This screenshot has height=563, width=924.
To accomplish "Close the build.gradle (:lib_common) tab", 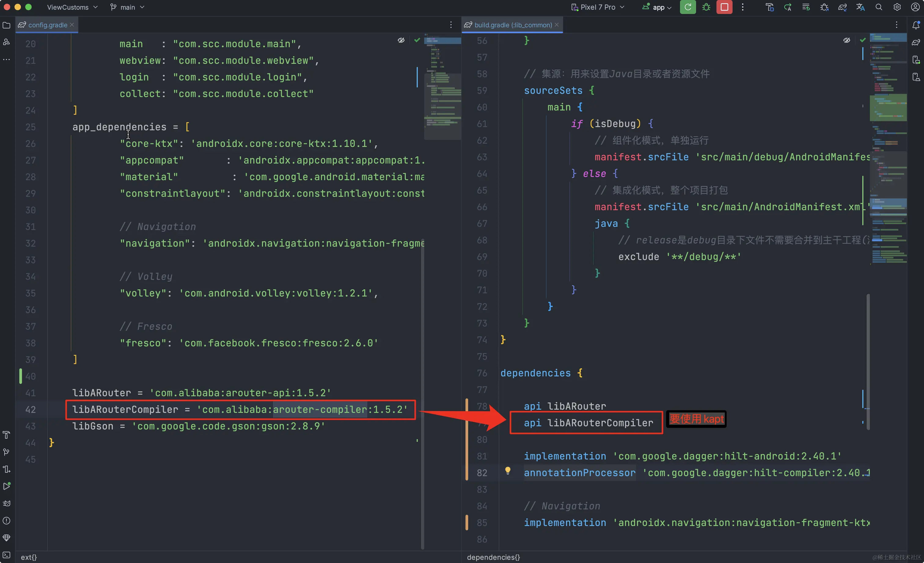I will coord(556,25).
